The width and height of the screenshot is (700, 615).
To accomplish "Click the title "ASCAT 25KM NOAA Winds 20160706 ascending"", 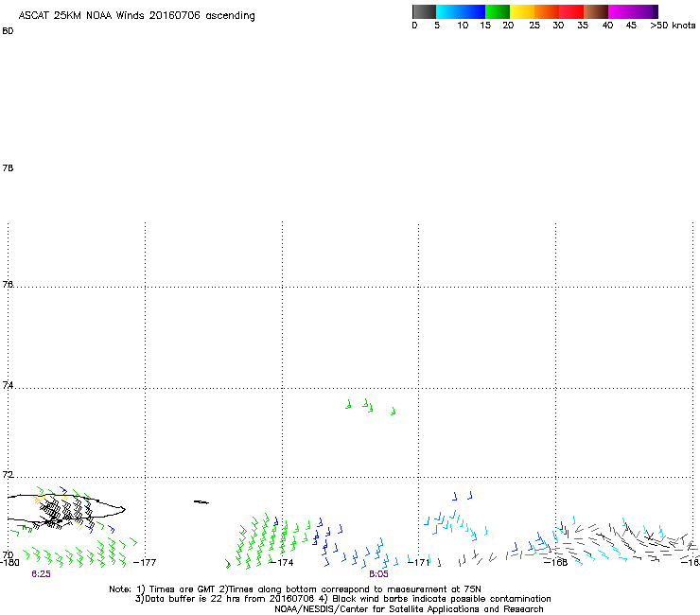I will point(136,16).
